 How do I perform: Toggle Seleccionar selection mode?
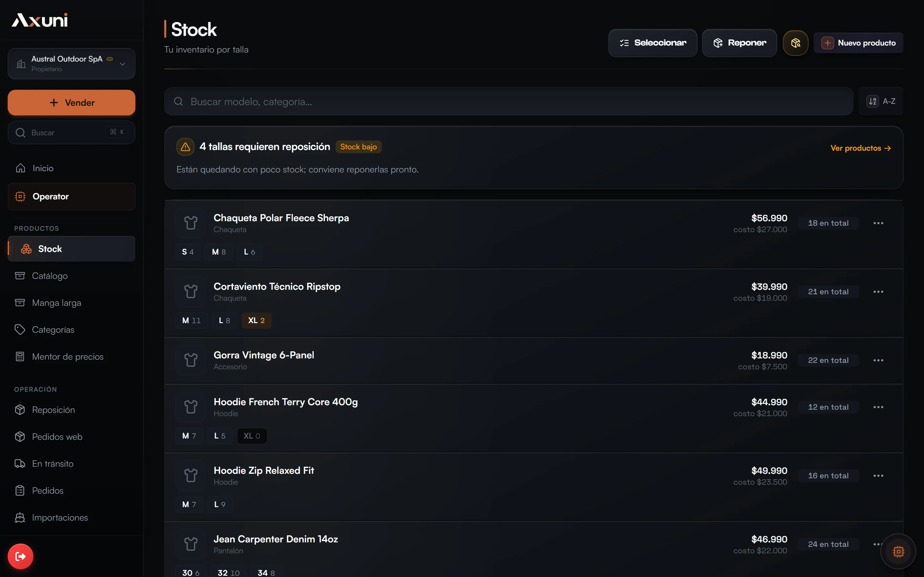click(x=653, y=43)
